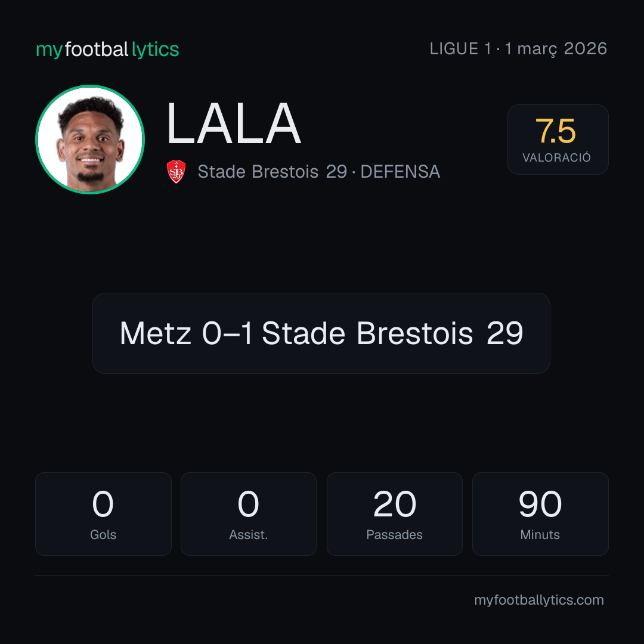
Task: Select the 7.5 Valoració rating badge
Action: [558, 139]
